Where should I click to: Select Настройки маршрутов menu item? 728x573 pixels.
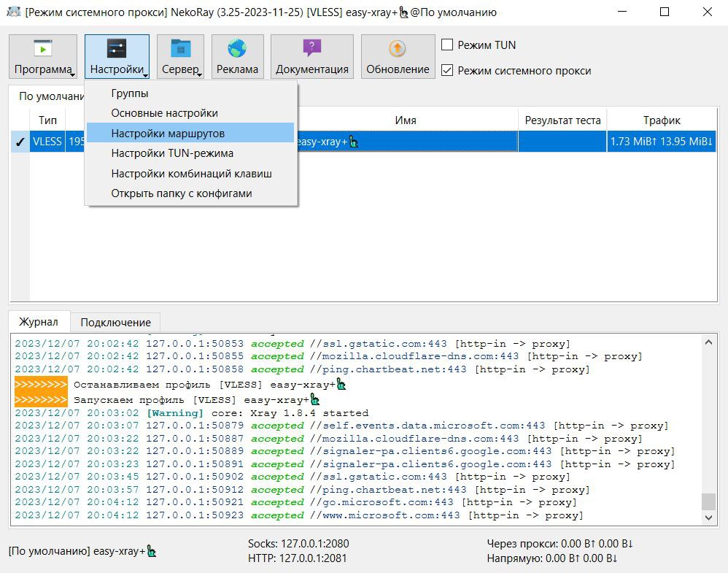click(168, 134)
